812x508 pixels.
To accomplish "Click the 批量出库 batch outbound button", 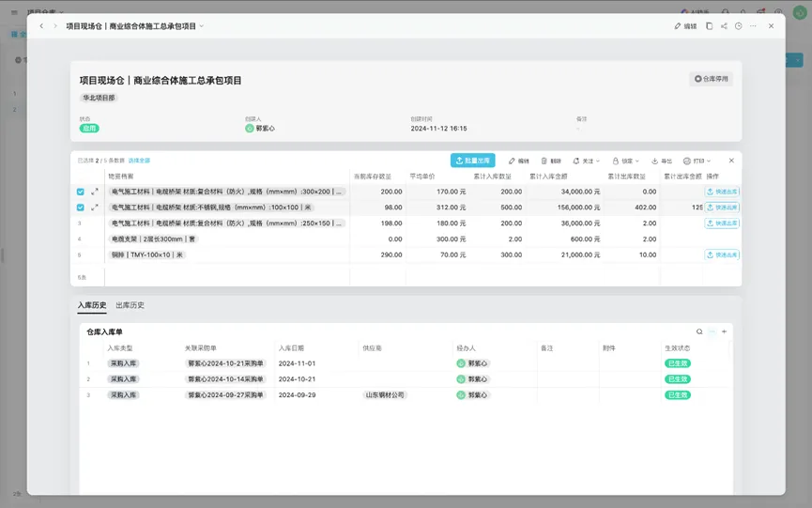I will [x=472, y=161].
